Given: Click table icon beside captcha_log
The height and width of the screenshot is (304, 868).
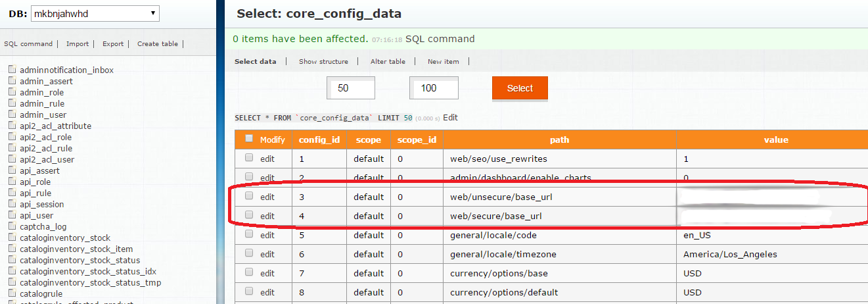Looking at the screenshot, I should point(12,226).
